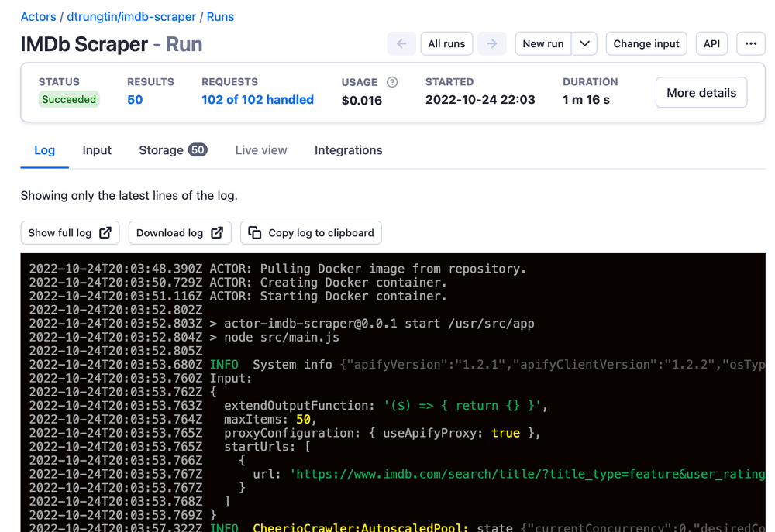
Task: Open the Integrations tab
Action: pyautogui.click(x=348, y=150)
